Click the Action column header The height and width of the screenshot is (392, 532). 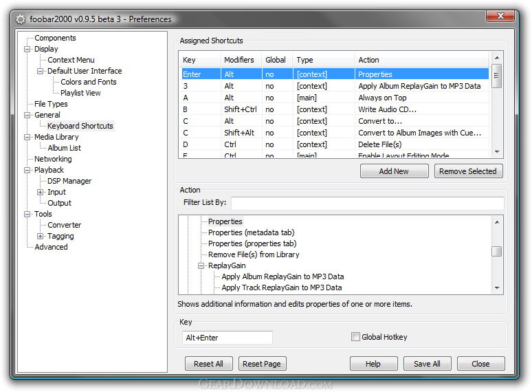(x=422, y=60)
